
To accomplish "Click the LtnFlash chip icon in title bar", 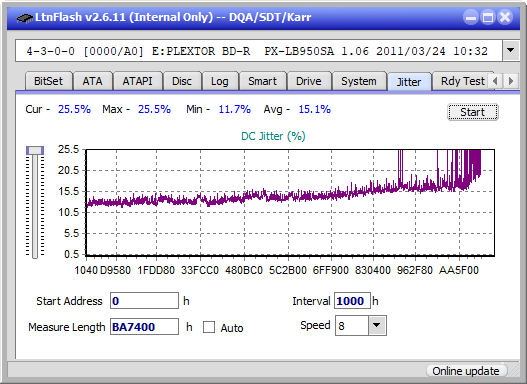I will (x=24, y=17).
